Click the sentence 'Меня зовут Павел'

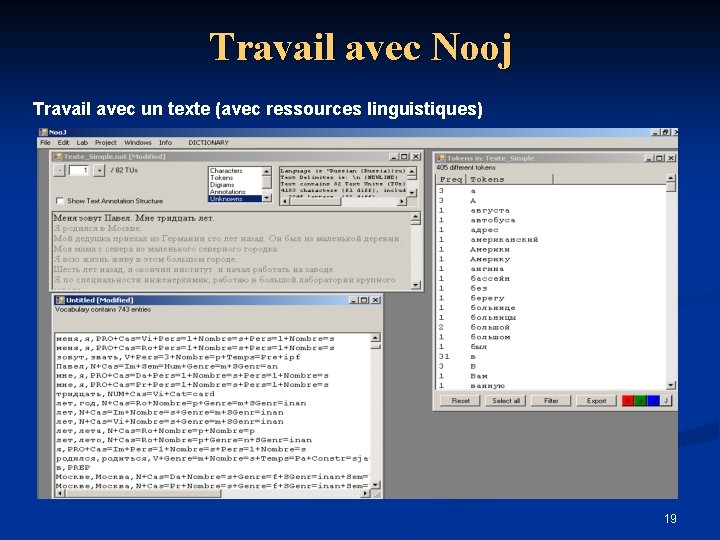(91, 218)
